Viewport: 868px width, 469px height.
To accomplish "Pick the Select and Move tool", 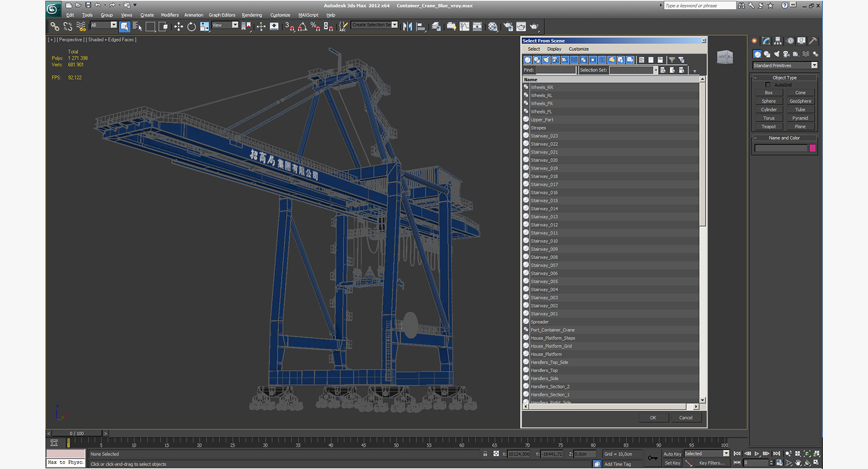I will [178, 26].
